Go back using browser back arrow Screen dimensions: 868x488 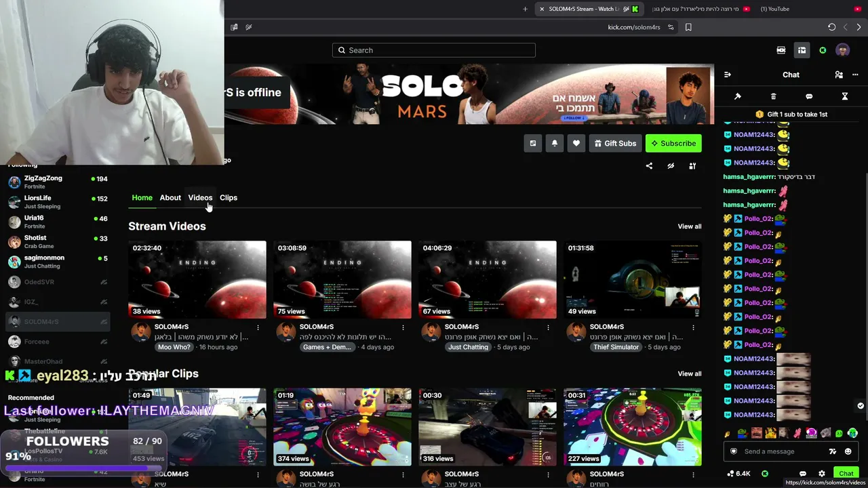click(846, 27)
